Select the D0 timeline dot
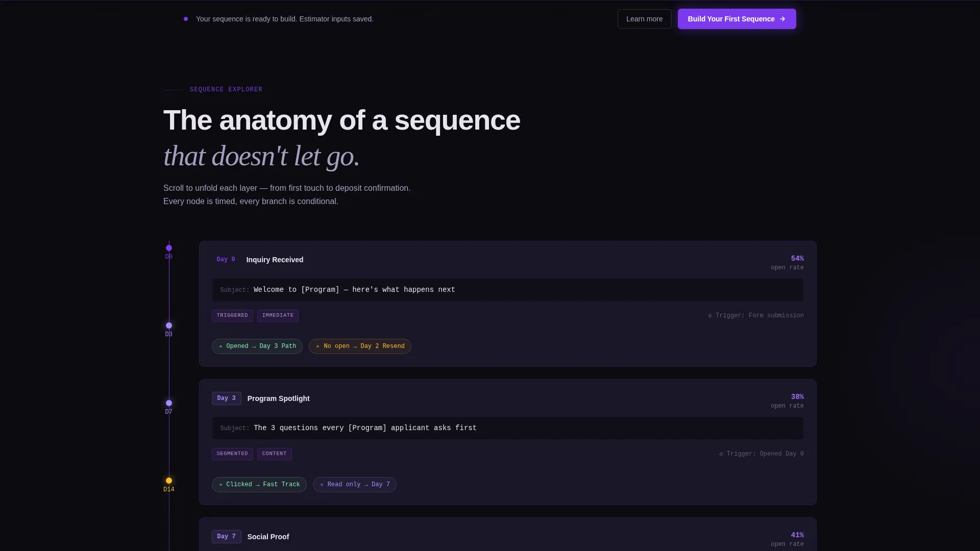980x551 pixels. pyautogui.click(x=169, y=248)
